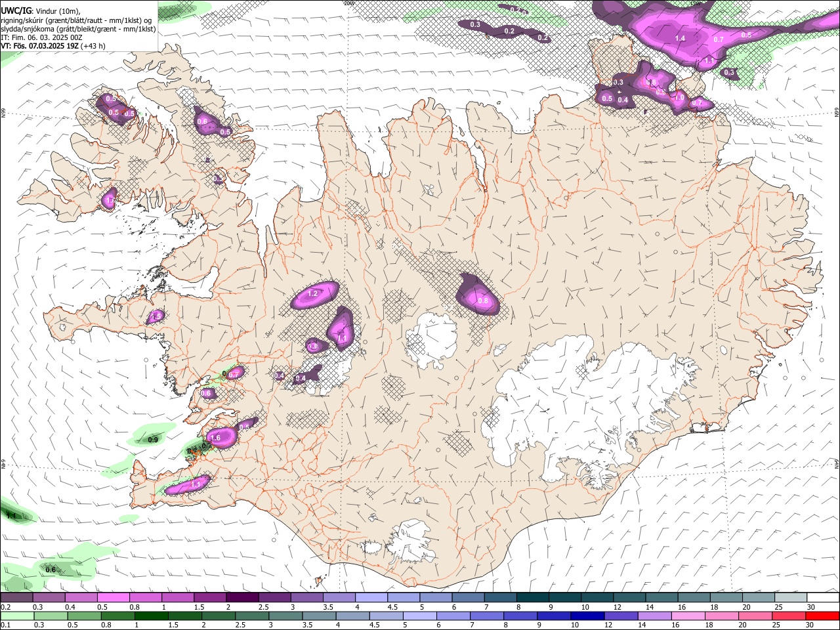This screenshot has width=840, height=630.
Task: Select the 0.6 rain value in the bottom-left ocean
Action: (51, 570)
